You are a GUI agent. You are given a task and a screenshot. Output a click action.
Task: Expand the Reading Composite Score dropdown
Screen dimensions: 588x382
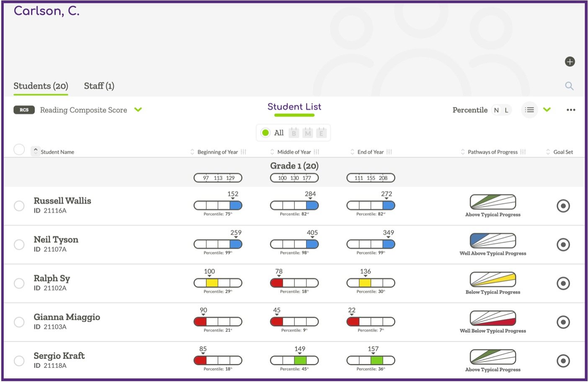coord(138,110)
